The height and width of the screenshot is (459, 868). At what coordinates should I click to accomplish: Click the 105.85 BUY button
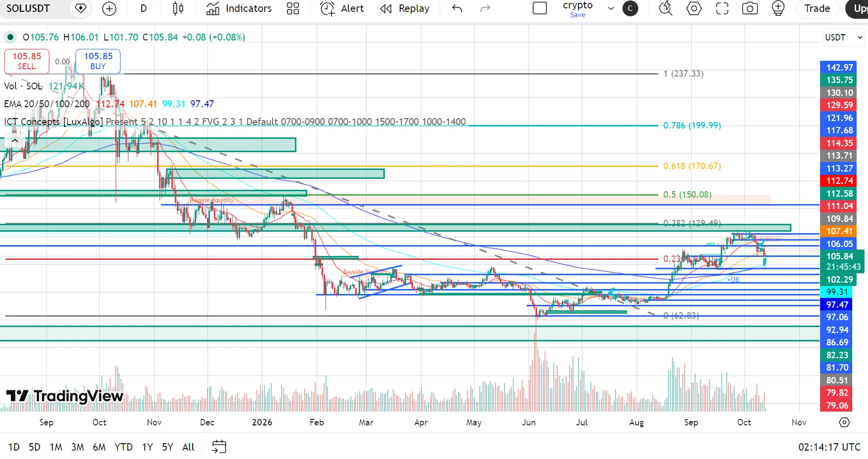[x=98, y=61]
